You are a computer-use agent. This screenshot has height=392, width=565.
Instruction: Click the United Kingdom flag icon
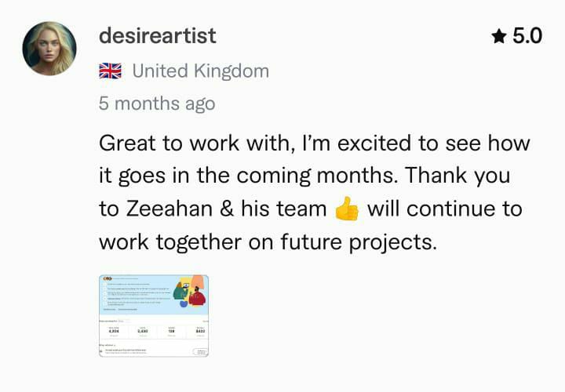111,71
